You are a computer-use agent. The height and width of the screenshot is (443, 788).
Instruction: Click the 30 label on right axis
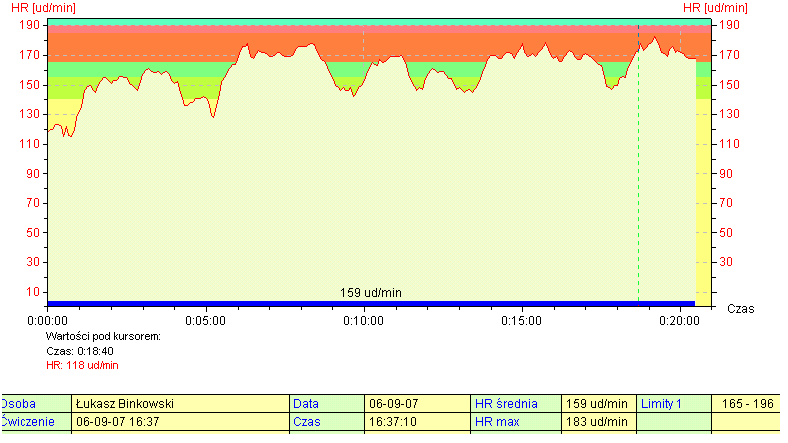click(726, 262)
